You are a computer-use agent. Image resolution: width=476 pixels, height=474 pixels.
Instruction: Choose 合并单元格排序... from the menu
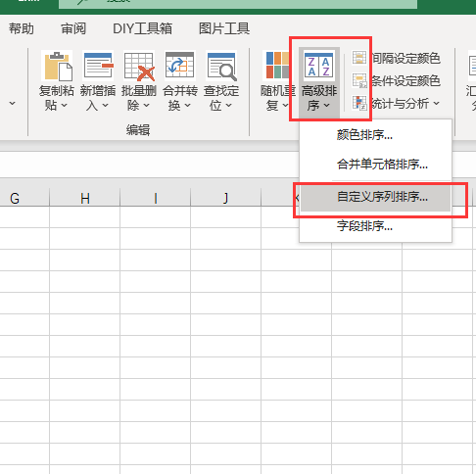[x=375, y=165]
